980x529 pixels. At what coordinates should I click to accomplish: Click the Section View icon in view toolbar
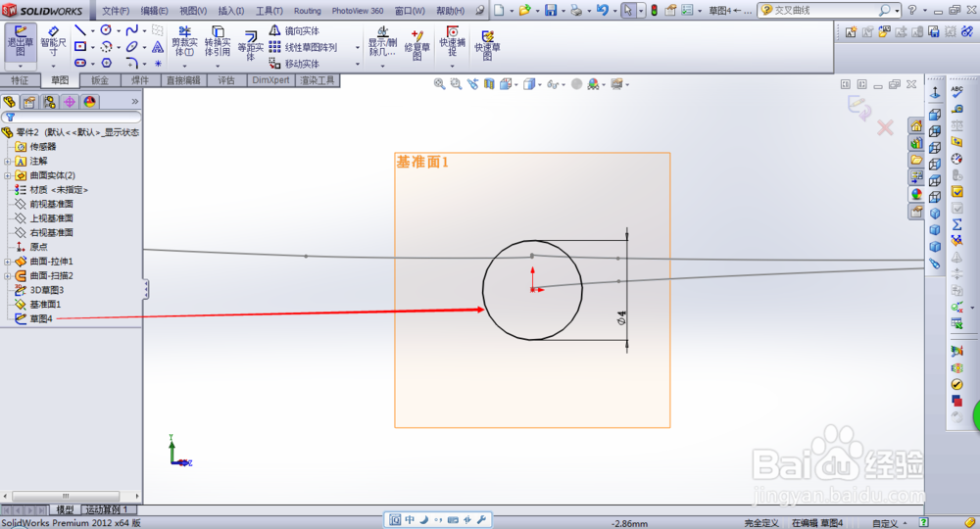point(489,83)
